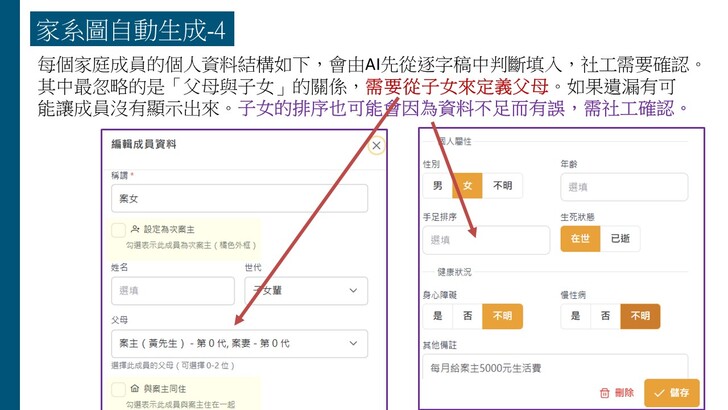728x410 pixels.
Task: Click the house icon beside 與案主同住
Action: (134, 390)
